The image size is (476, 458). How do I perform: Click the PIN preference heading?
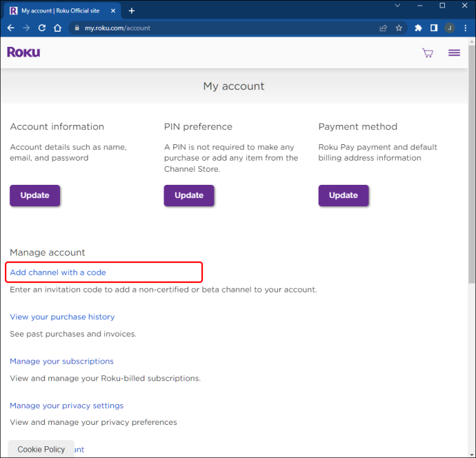pos(198,126)
